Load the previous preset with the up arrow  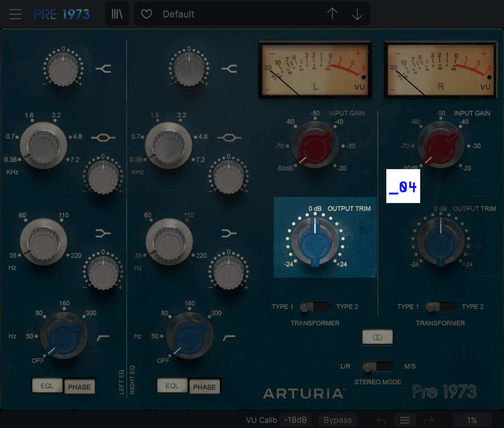pyautogui.click(x=332, y=14)
